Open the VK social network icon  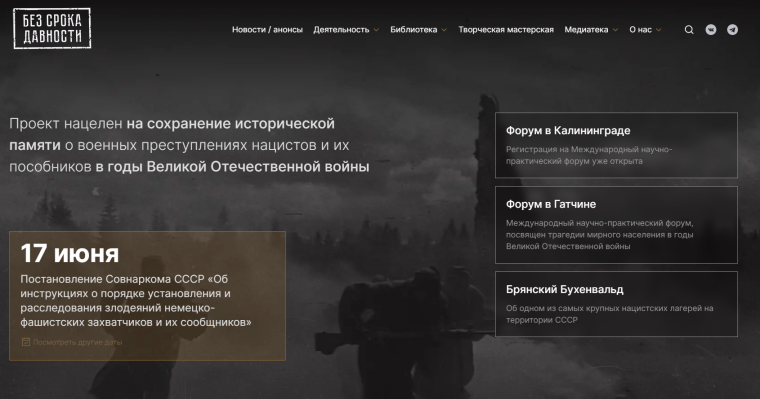point(711,30)
